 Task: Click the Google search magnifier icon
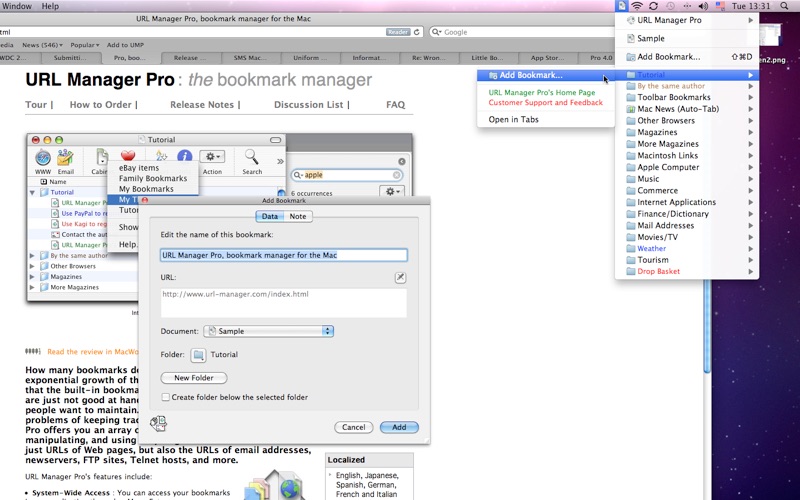click(436, 32)
